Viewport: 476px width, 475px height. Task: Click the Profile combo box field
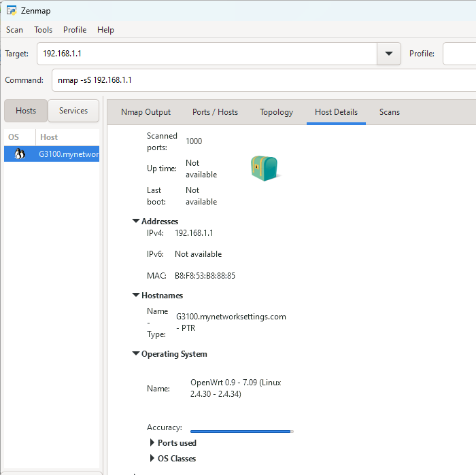[459, 54]
